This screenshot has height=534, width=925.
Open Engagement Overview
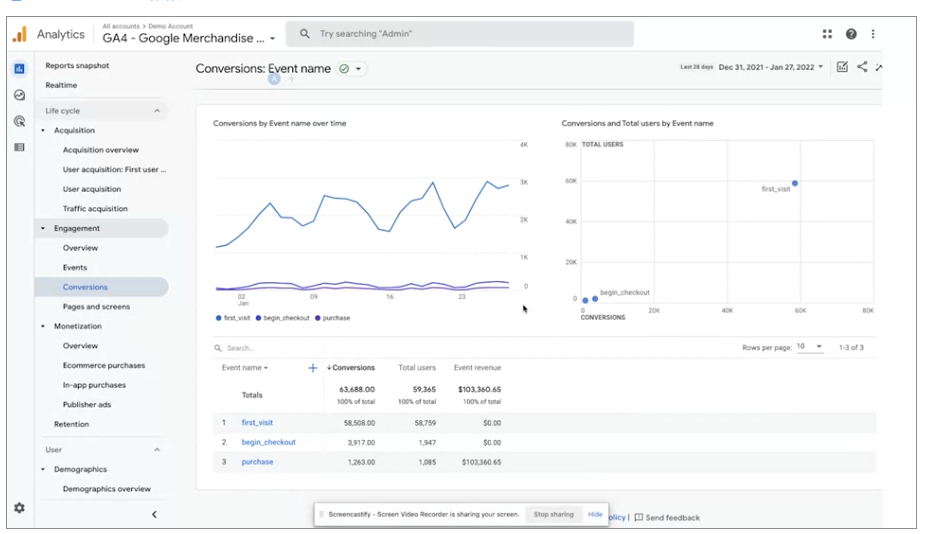tap(80, 248)
